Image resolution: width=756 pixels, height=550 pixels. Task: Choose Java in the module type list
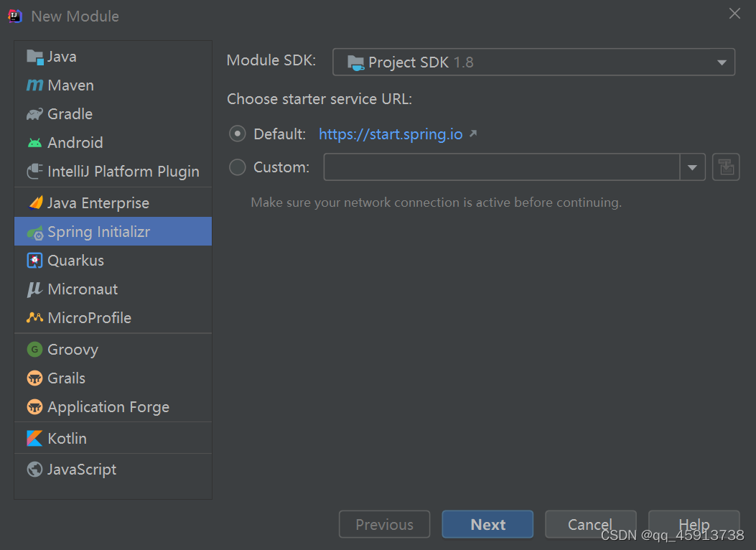113,57
